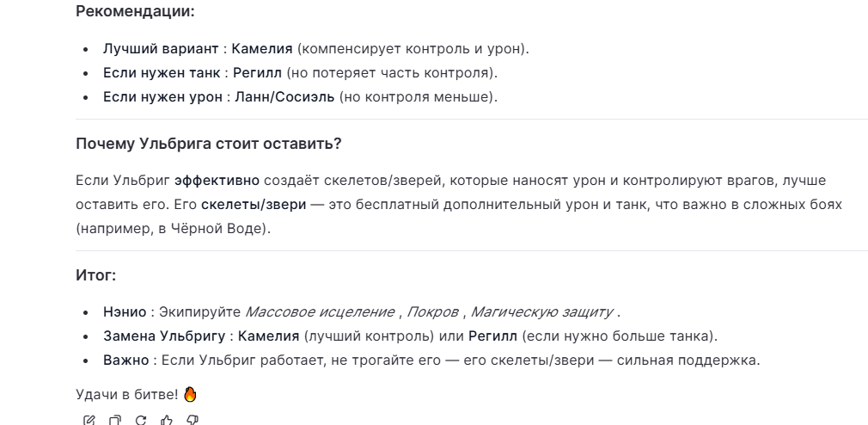868x425 pixels.
Task: Click the Итог heading
Action: 95,275
